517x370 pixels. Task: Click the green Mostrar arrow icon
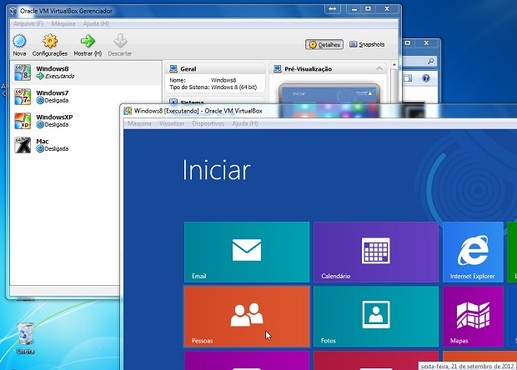pos(88,41)
